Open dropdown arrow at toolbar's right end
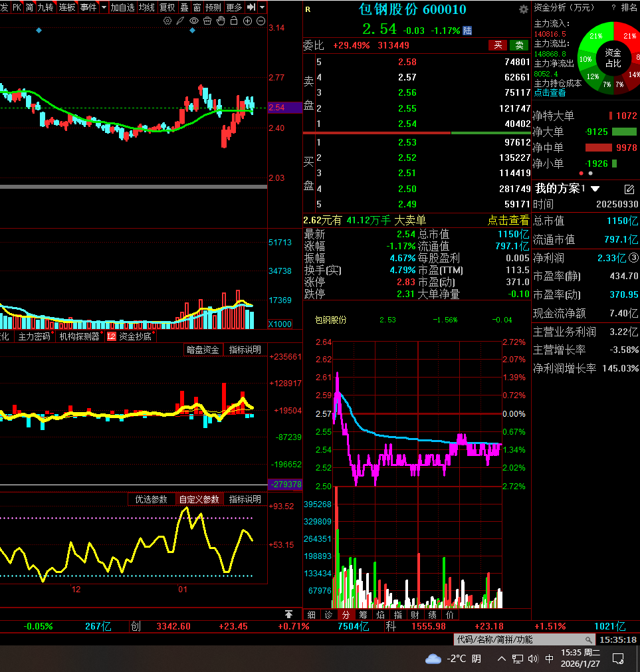 [262, 7]
